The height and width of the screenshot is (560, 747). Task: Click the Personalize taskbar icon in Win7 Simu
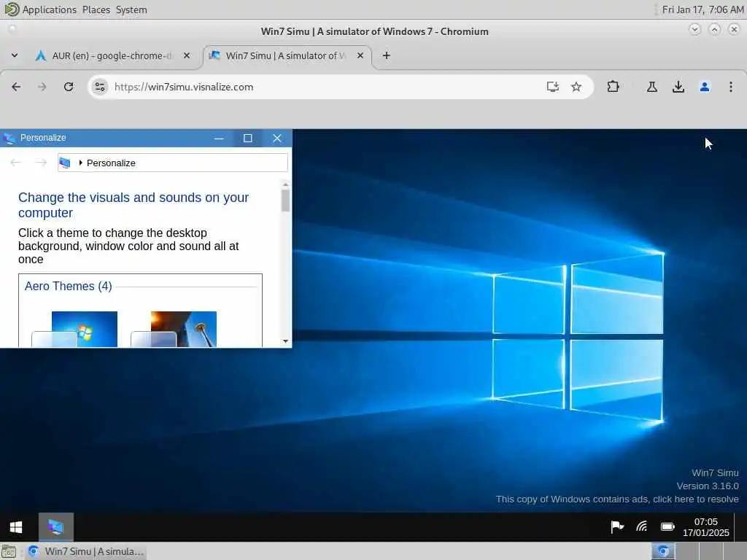click(x=55, y=527)
